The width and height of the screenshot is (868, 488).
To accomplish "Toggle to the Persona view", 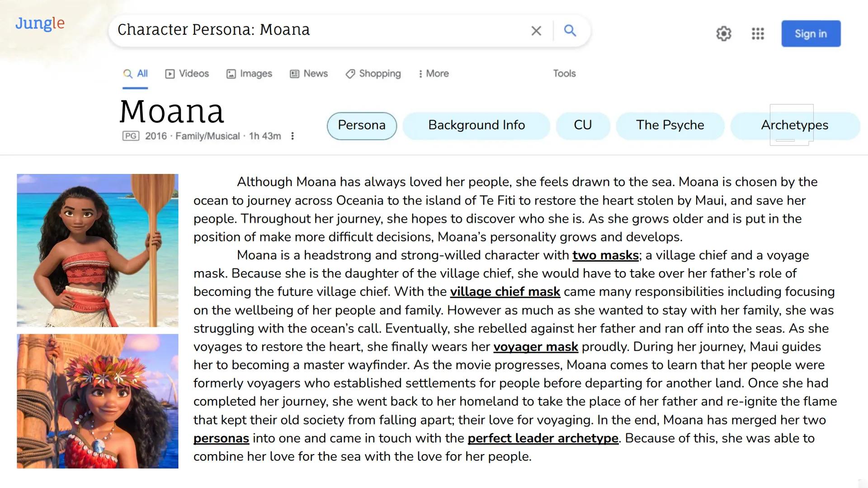I will click(361, 126).
